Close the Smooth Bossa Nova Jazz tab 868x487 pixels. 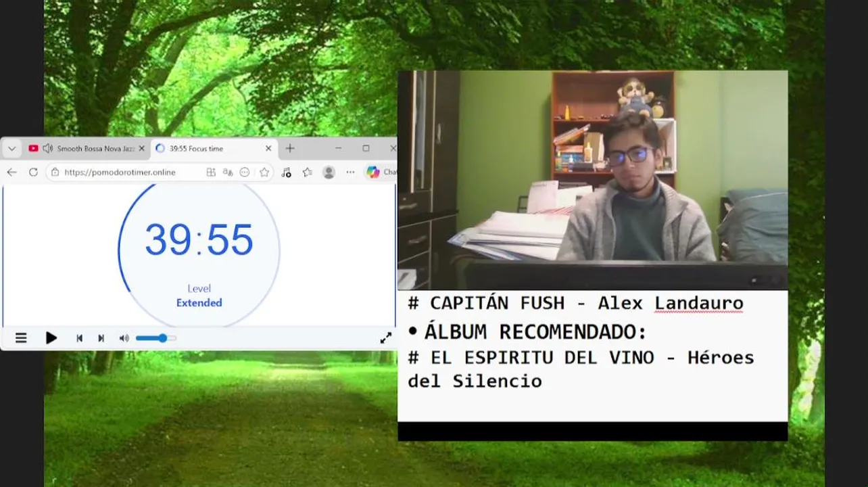pos(141,148)
